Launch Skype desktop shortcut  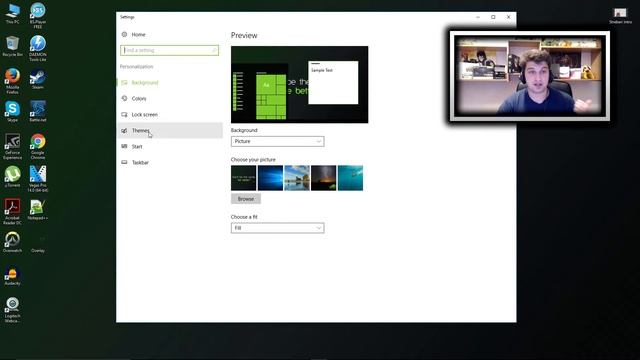pos(12,112)
